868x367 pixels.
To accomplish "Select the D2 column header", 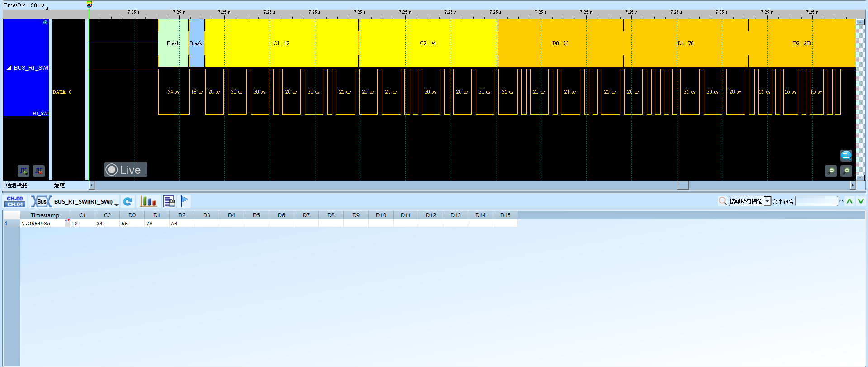I will point(182,215).
